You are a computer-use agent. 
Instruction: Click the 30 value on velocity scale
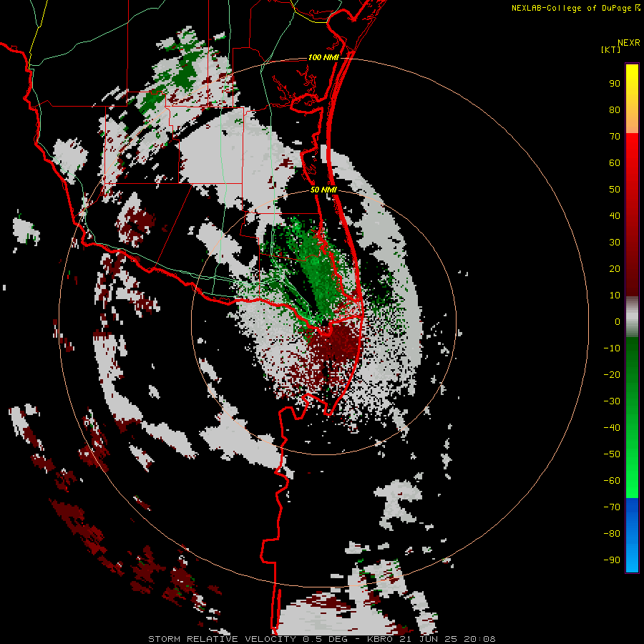click(615, 243)
